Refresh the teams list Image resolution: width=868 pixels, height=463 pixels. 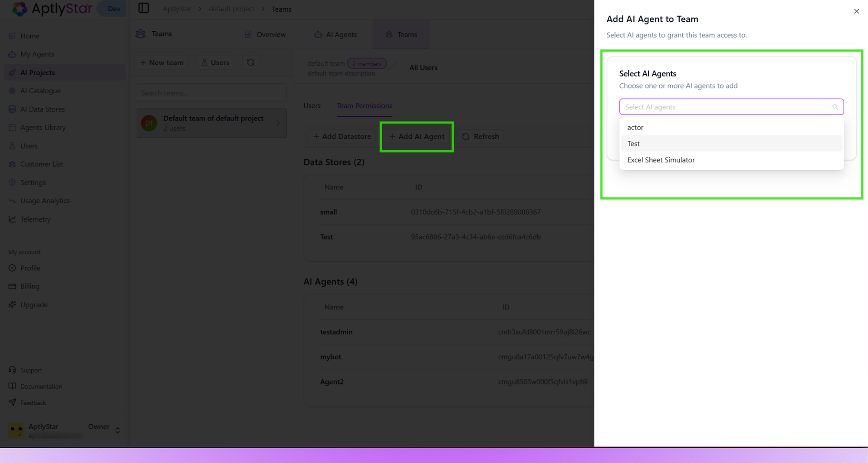250,62
